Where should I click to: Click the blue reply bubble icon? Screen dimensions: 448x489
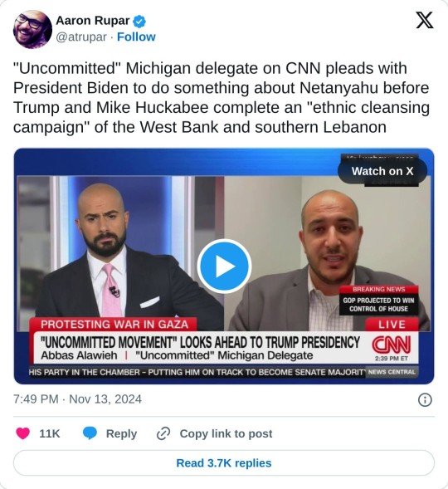(90, 433)
